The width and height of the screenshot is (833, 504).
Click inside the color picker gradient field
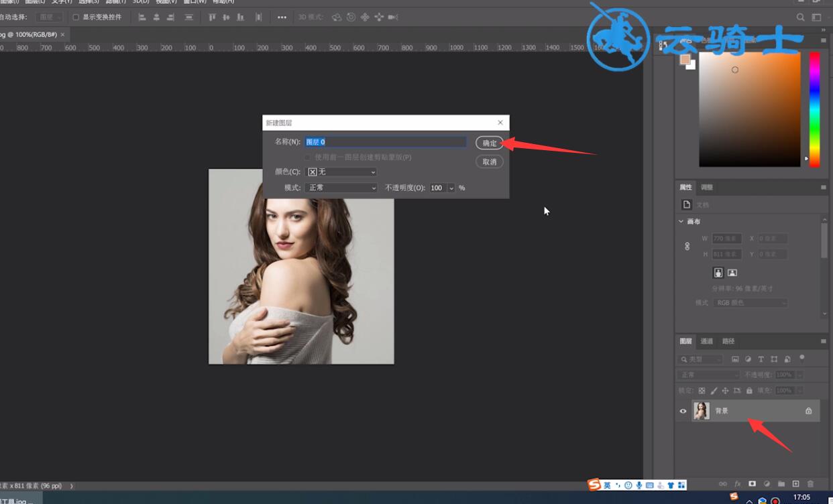750,109
